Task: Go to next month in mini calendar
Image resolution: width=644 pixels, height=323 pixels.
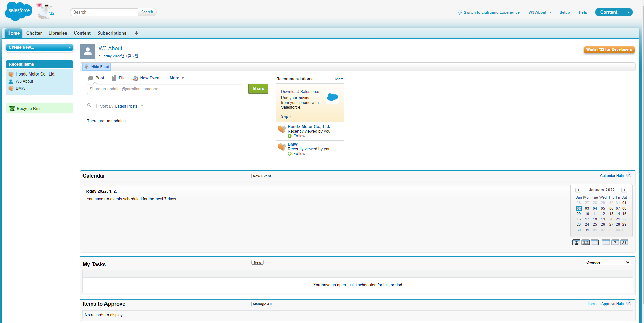Action: click(624, 190)
